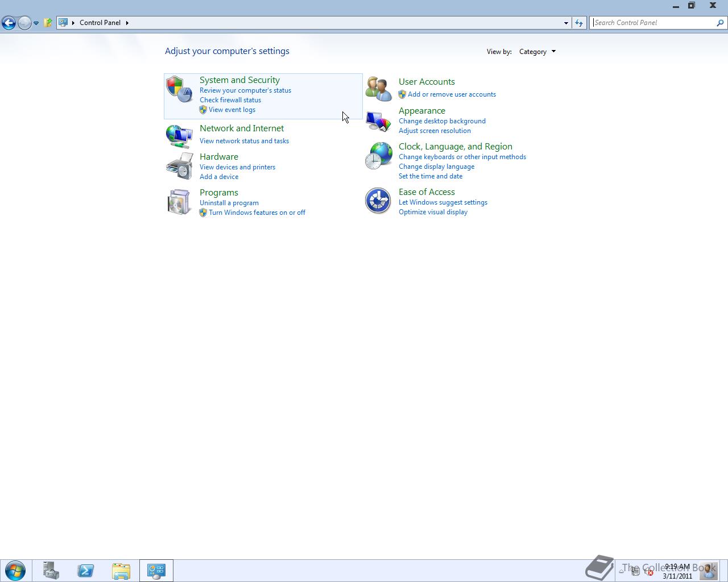728x582 pixels.
Task: Open the Network and Internet heading
Action: (242, 128)
